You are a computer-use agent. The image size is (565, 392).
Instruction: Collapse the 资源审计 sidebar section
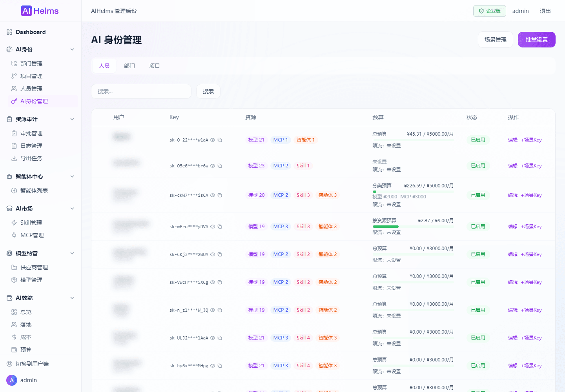pyautogui.click(x=72, y=119)
